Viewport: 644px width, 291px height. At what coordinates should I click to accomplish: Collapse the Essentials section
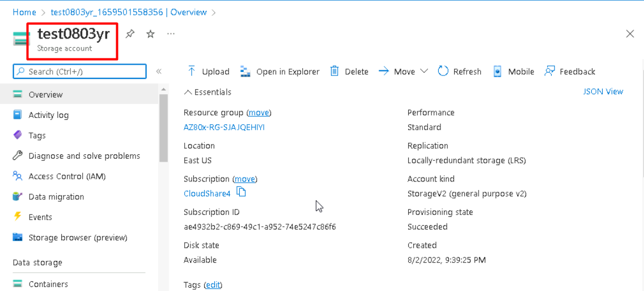click(x=208, y=92)
